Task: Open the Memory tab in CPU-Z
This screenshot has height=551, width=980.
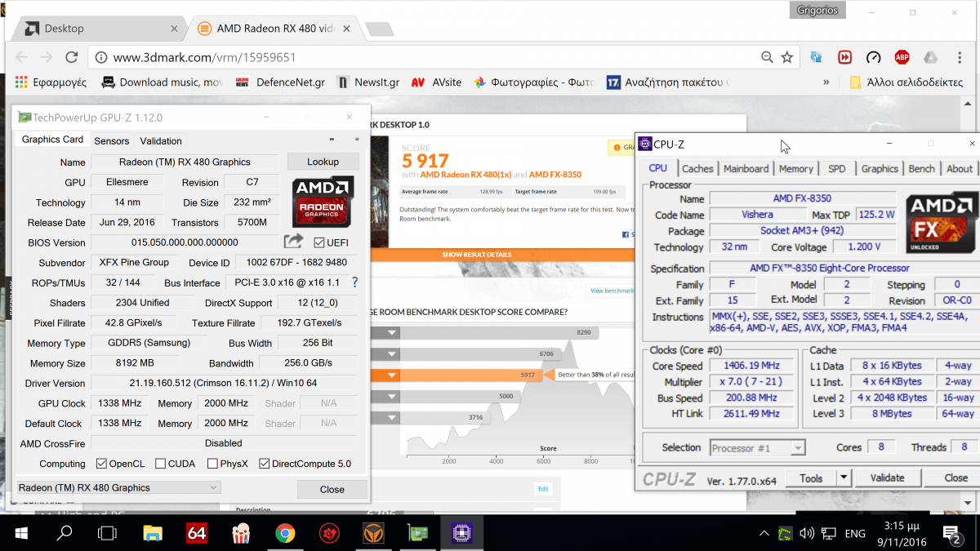Action: [x=795, y=168]
